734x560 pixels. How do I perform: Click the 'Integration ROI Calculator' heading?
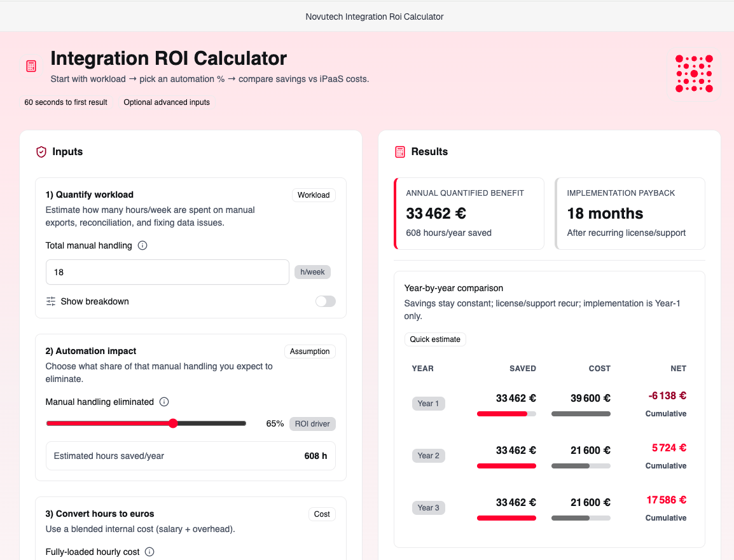click(169, 58)
